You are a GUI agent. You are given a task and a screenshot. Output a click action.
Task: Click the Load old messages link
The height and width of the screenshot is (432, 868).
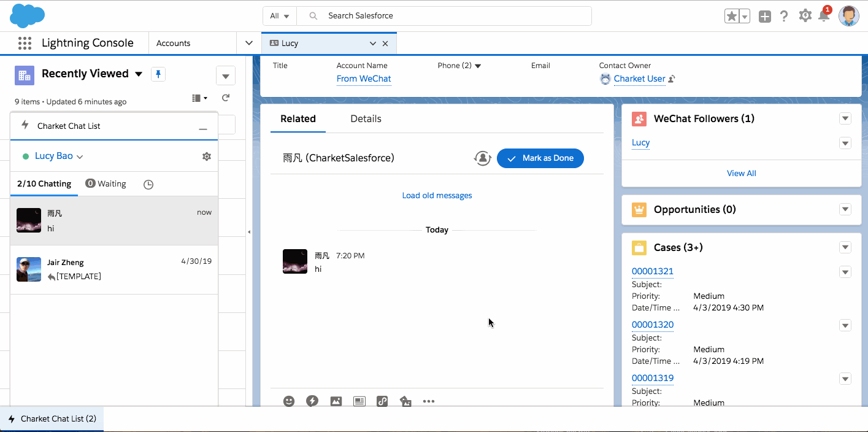point(437,196)
